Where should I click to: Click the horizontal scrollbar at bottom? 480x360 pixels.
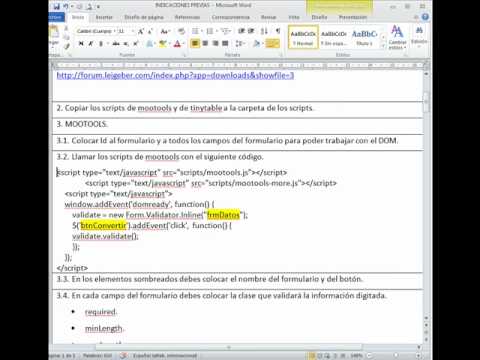click(x=229, y=347)
